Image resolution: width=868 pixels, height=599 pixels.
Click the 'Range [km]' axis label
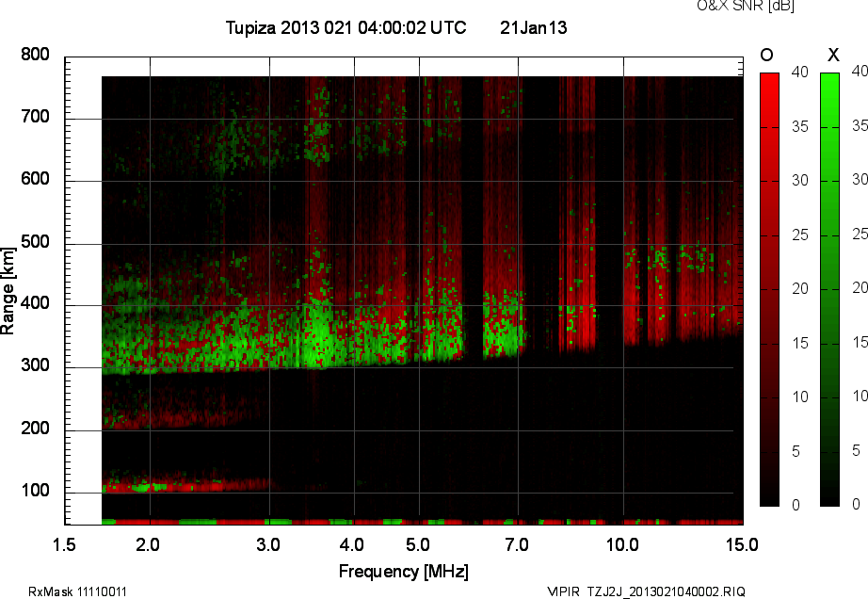click(x=8, y=291)
